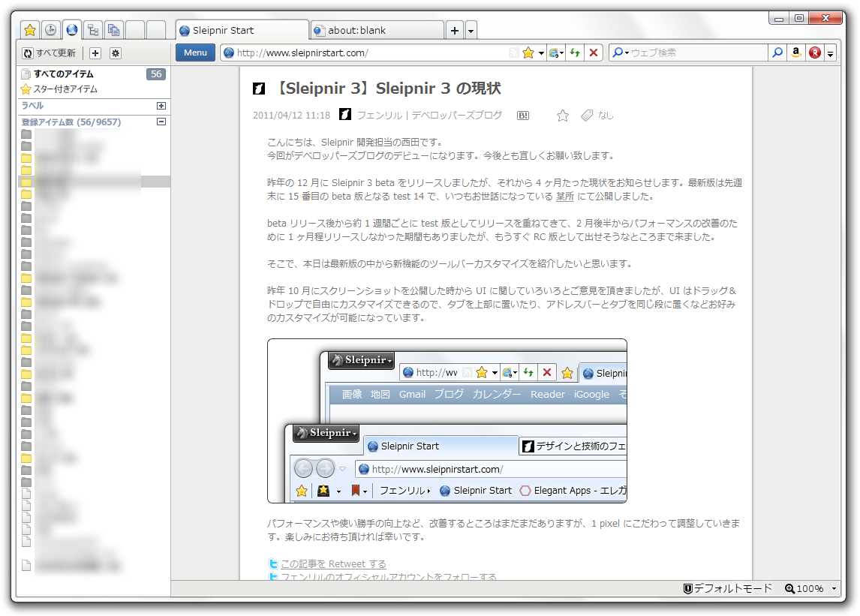Star this article with the outline star
The image size is (860, 616).
pos(562,116)
